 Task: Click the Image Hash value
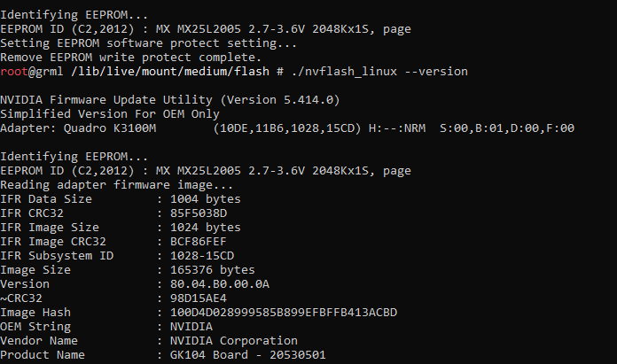pyautogui.click(x=284, y=312)
